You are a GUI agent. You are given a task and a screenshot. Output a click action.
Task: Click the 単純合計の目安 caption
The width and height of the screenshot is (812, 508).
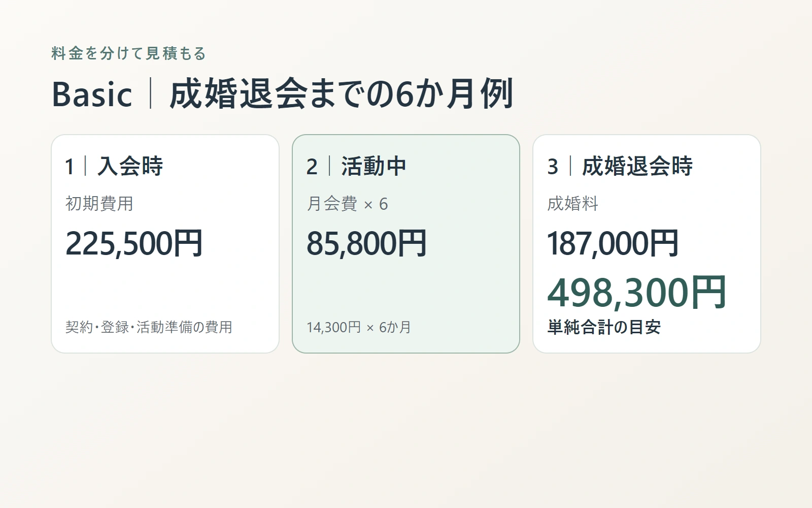pyautogui.click(x=604, y=327)
